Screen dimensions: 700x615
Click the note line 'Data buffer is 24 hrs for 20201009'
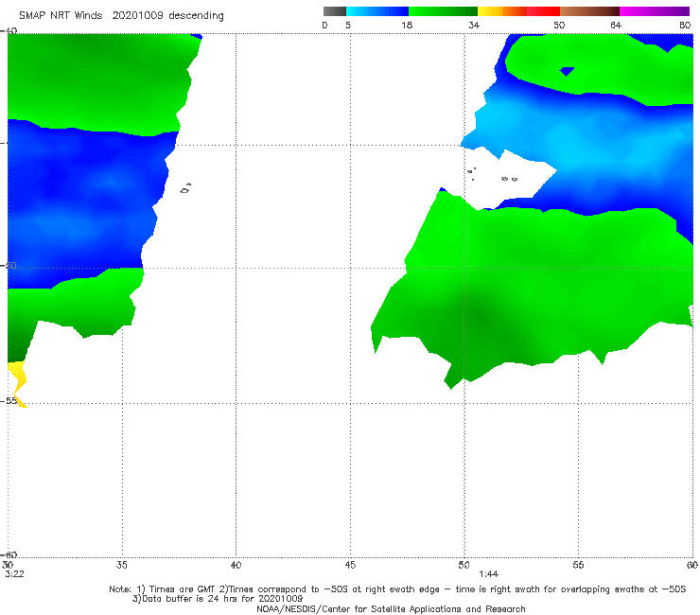[x=218, y=599]
